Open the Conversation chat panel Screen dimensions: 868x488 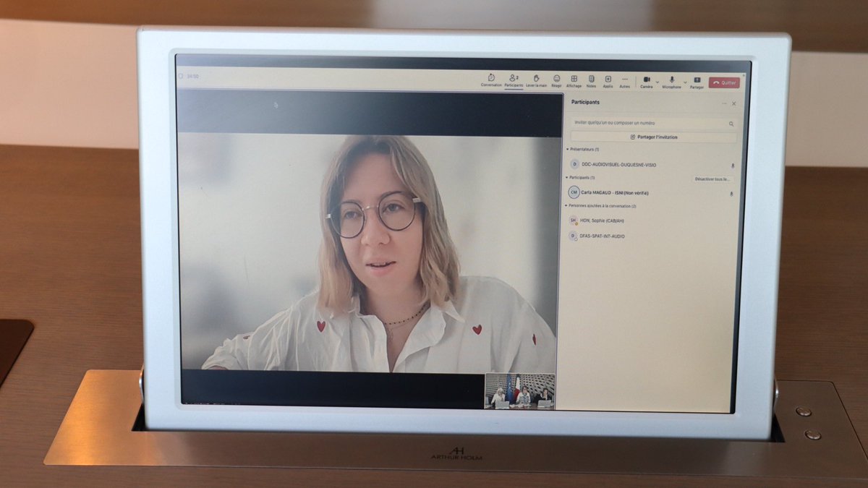point(491,80)
